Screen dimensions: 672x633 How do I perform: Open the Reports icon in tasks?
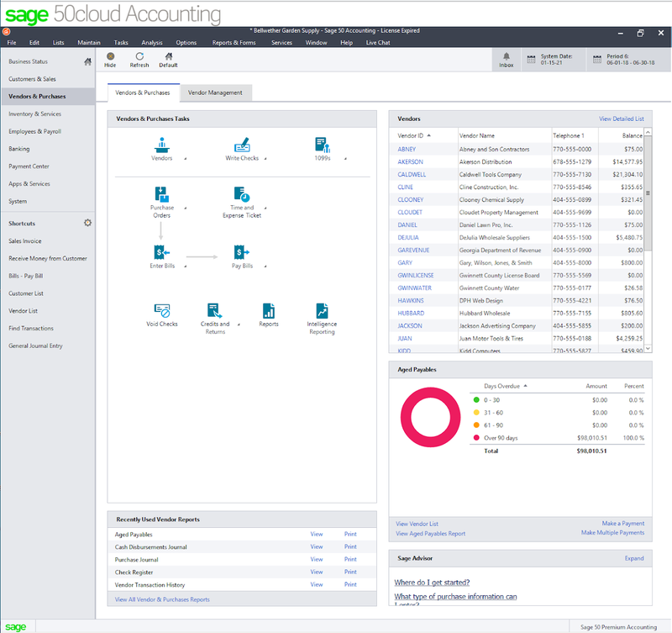point(269,310)
